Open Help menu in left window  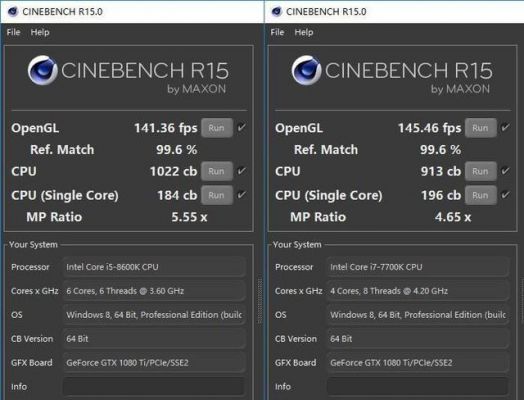(40, 32)
